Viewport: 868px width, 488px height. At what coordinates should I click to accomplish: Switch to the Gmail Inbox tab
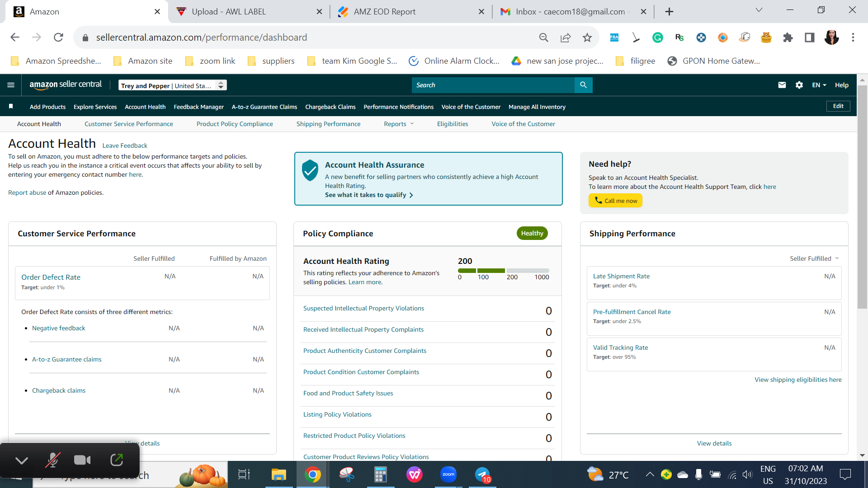573,12
